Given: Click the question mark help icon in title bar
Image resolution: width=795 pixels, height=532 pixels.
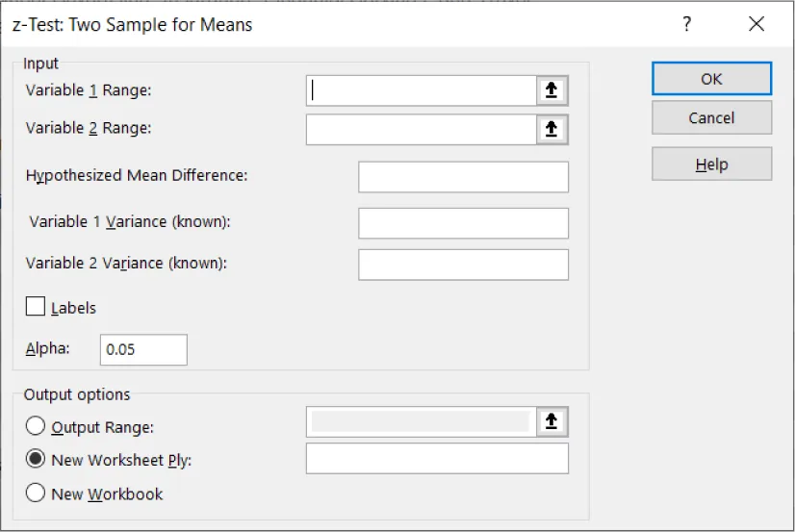Looking at the screenshot, I should 686,25.
